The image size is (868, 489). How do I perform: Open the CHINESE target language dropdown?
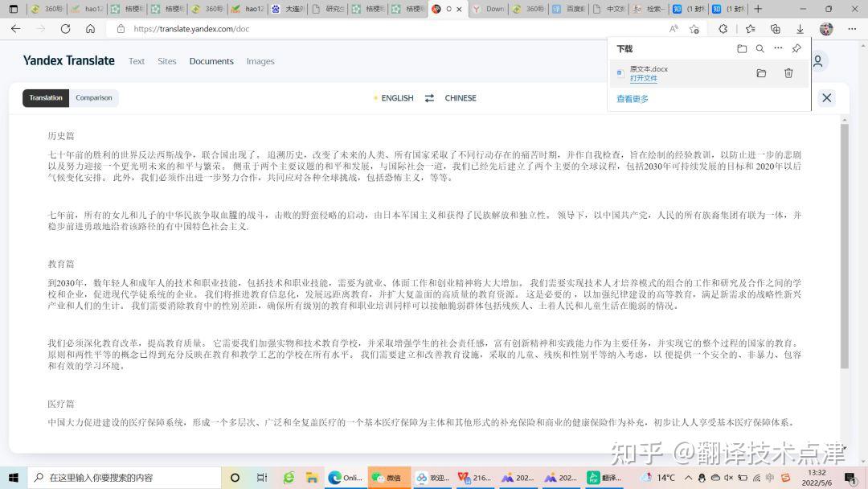pos(460,97)
